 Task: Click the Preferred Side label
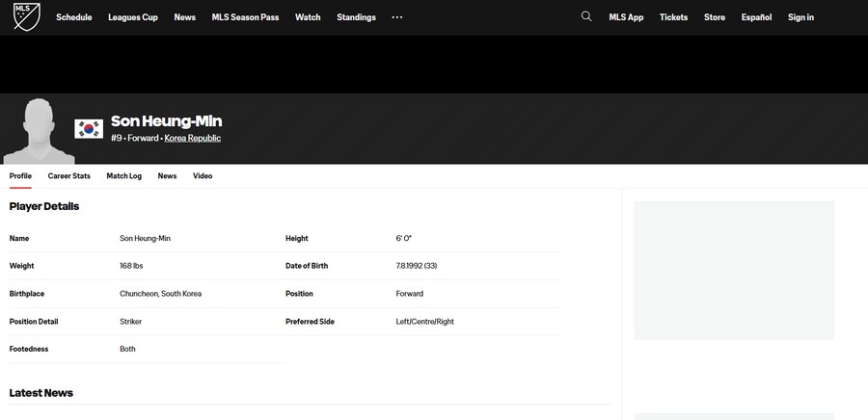coord(310,321)
